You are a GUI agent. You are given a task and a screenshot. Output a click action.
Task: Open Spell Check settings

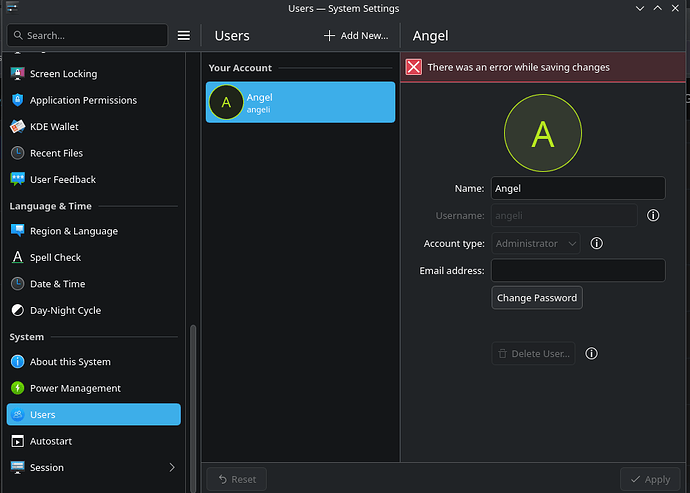click(x=93, y=257)
